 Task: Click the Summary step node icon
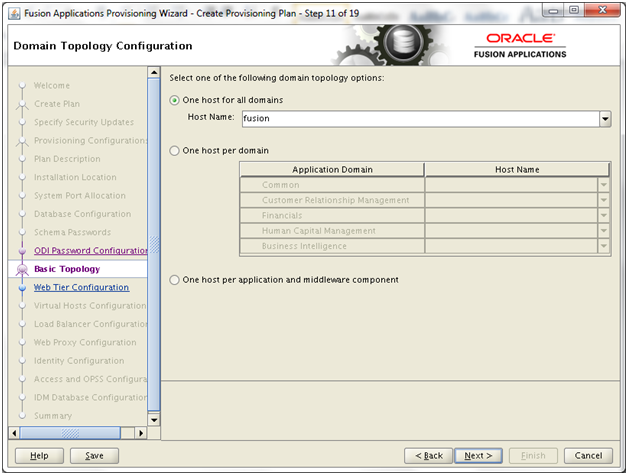tap(22, 416)
